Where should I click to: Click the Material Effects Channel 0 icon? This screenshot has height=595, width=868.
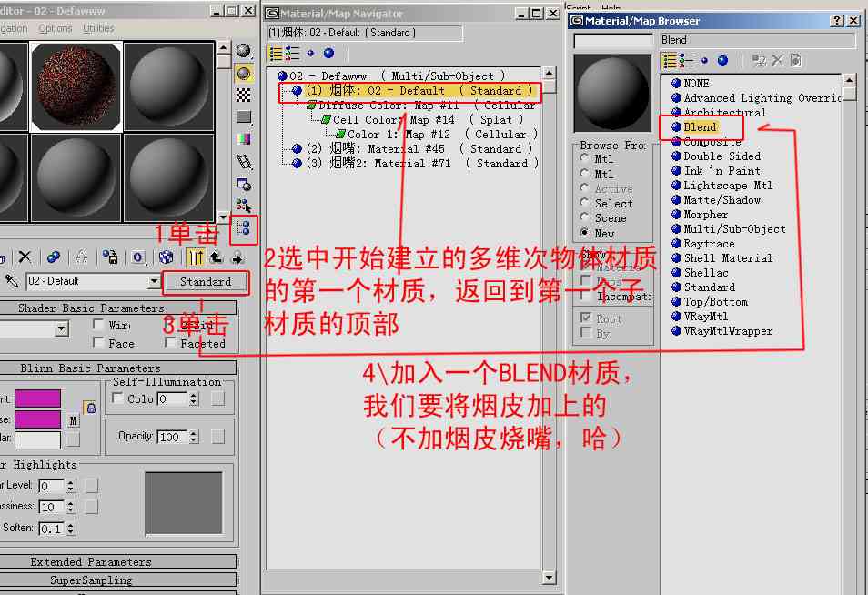click(x=137, y=257)
